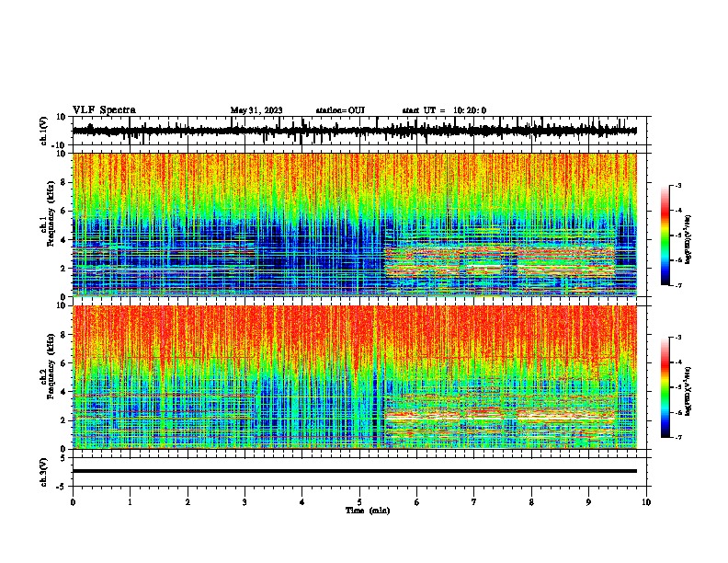Click time axis tick label "4"
The width and height of the screenshot is (728, 563).
pyautogui.click(x=302, y=502)
